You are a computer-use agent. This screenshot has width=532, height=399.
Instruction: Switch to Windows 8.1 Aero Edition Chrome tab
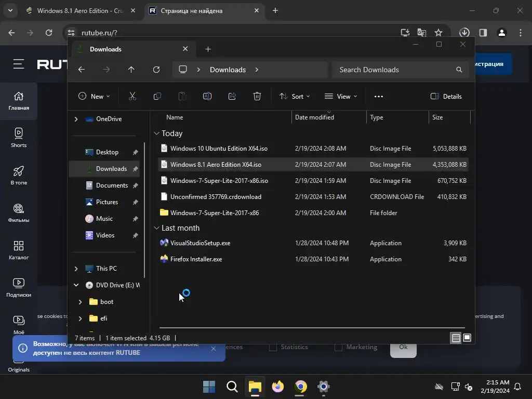[80, 10]
